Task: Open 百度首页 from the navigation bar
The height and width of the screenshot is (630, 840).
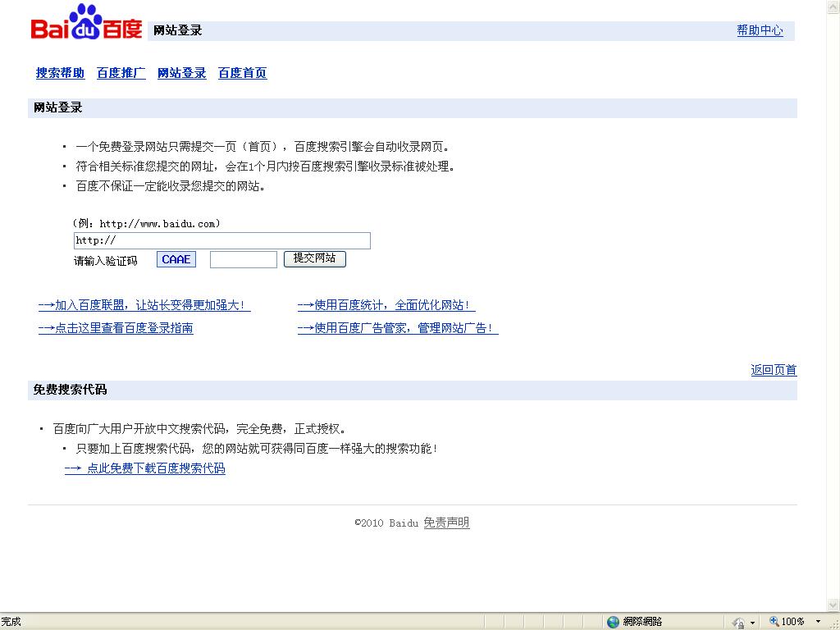Action: (x=242, y=73)
